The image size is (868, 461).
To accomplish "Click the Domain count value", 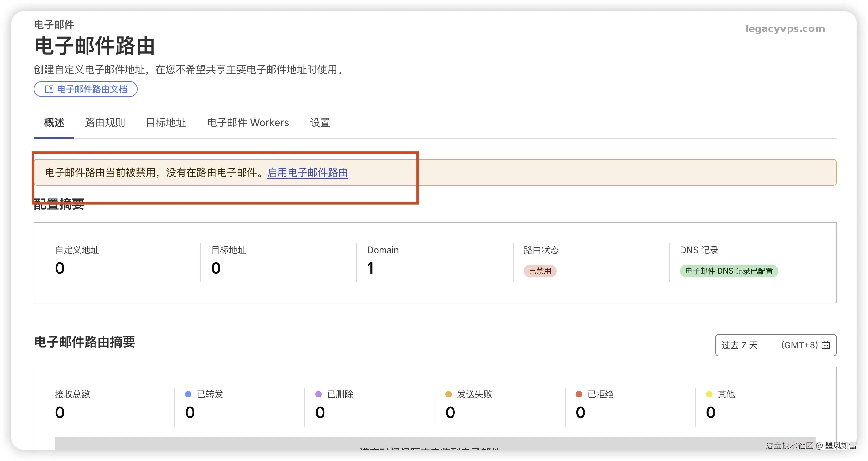I will (370, 268).
